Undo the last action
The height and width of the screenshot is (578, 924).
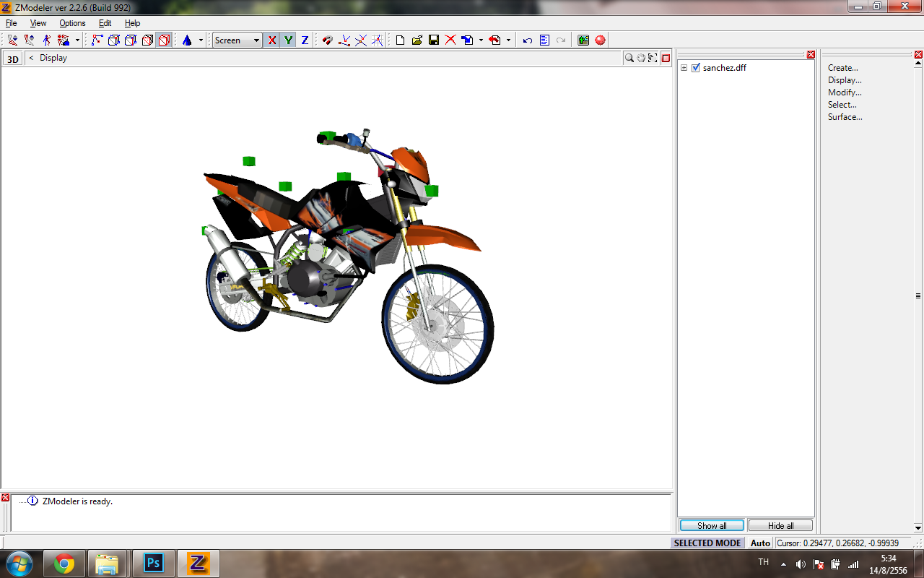coord(528,40)
